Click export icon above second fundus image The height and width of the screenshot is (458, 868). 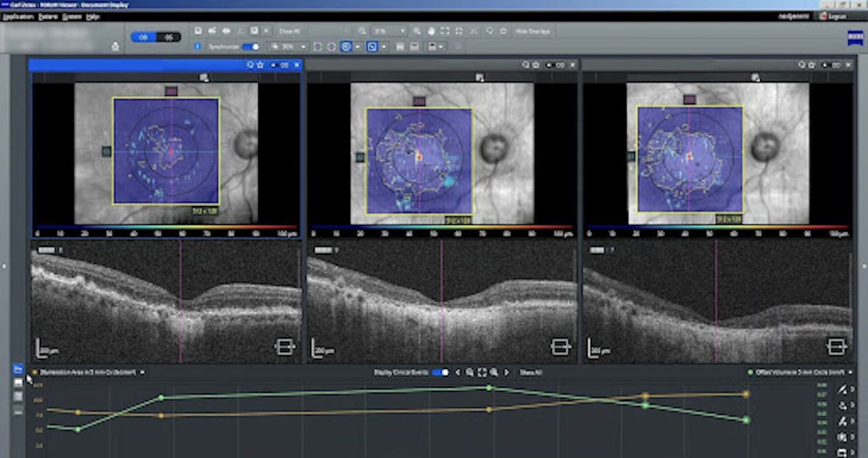pos(480,78)
